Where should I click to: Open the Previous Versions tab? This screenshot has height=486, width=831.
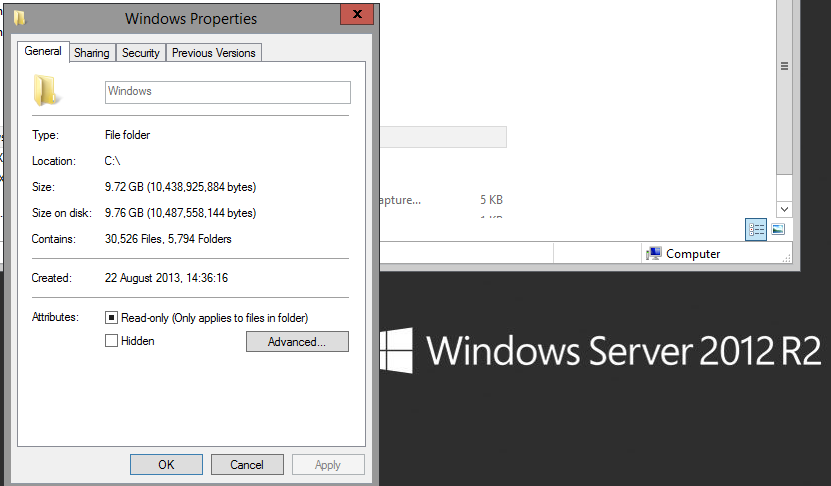coord(214,53)
